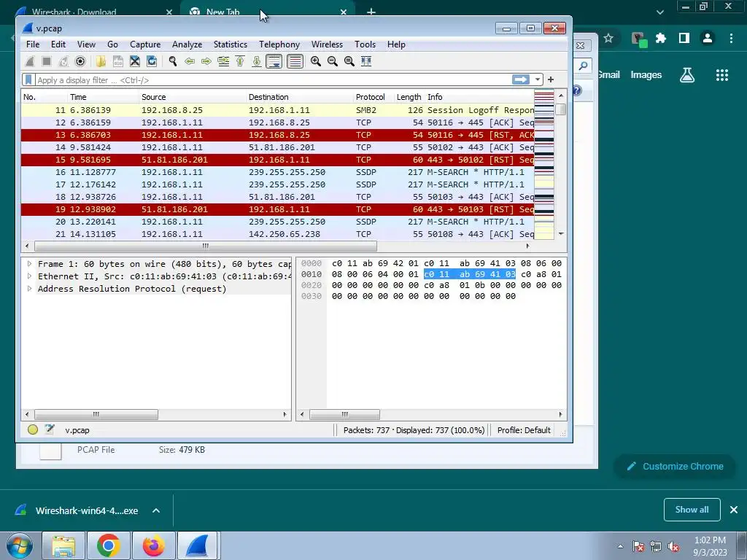The image size is (747, 560).
Task: Zoom in the main window text
Action: (315, 61)
